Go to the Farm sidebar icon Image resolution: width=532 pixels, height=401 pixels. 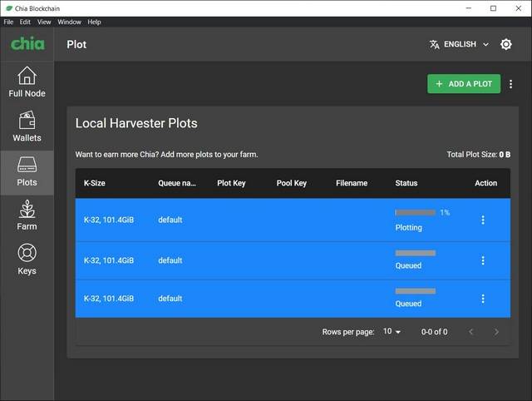point(27,215)
